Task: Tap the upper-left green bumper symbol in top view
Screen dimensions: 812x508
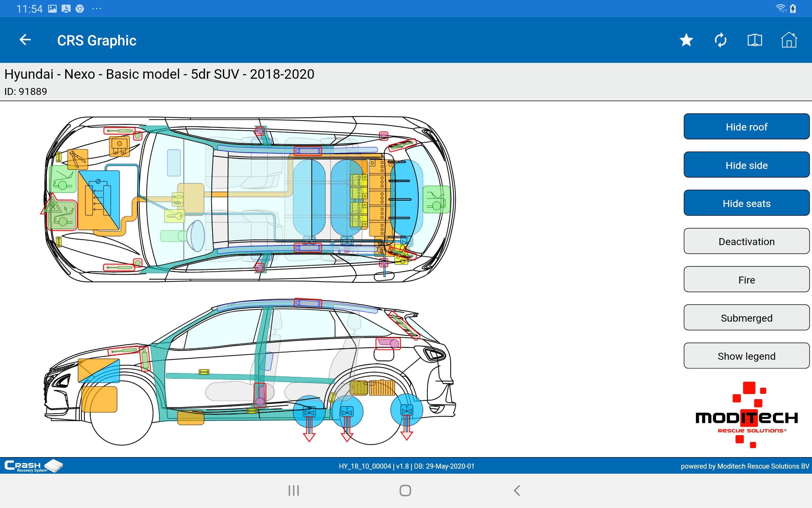Action: [63, 179]
